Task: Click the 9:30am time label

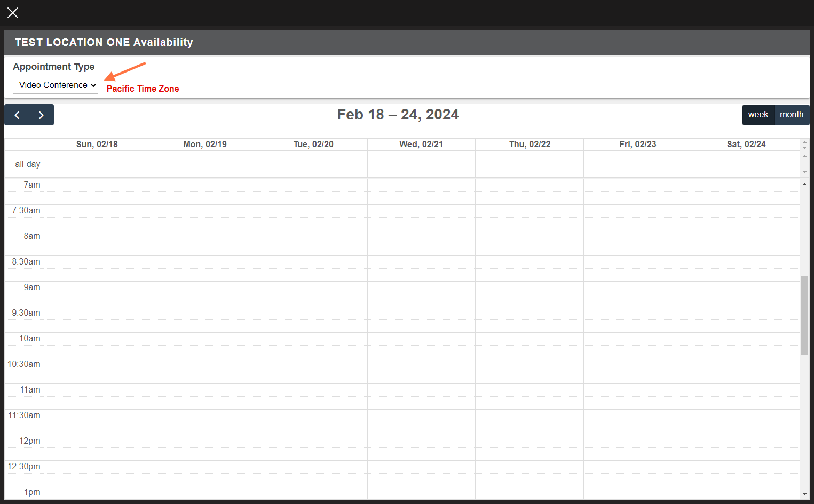Action: tap(26, 313)
